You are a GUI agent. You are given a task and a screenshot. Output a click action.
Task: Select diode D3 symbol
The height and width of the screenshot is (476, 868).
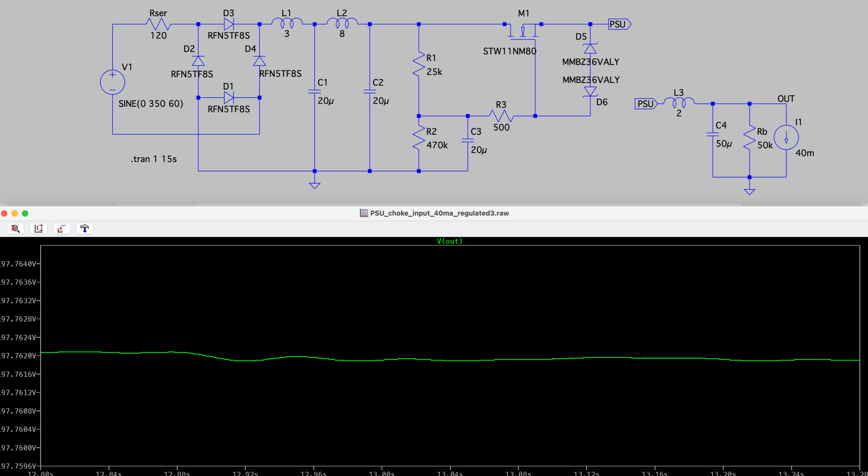coord(229,24)
